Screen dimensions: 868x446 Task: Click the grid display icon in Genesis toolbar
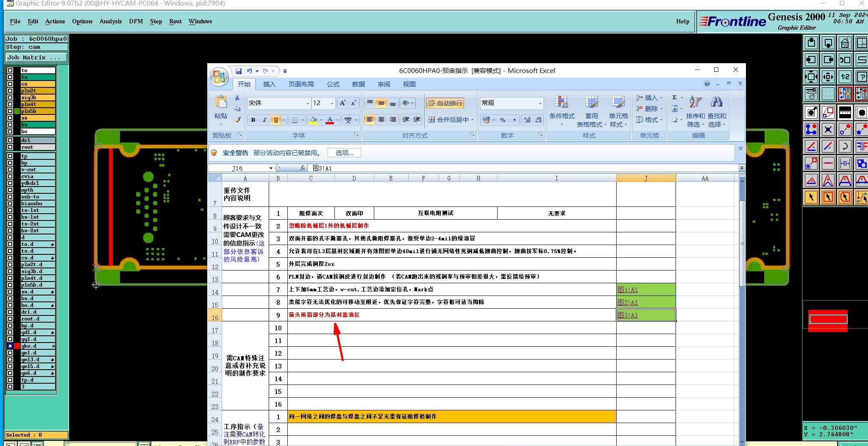point(828,94)
